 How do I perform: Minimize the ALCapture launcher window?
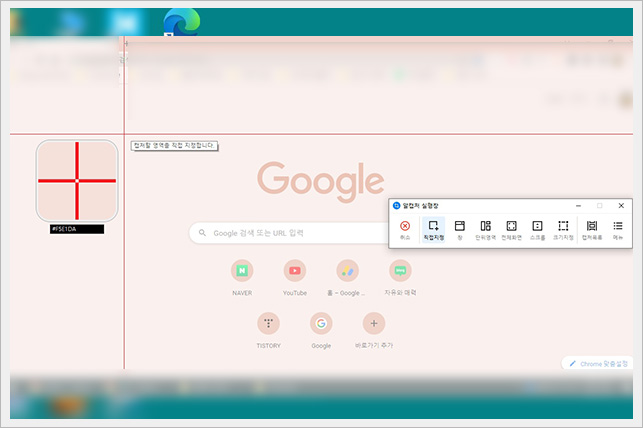pyautogui.click(x=578, y=205)
